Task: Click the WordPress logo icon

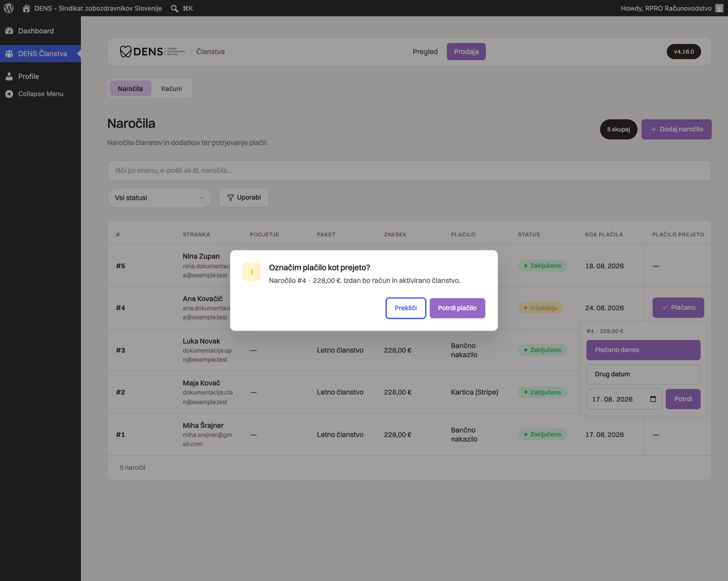Action: 9,8
